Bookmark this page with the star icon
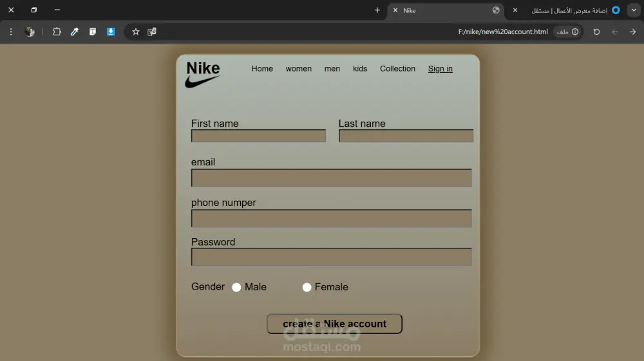 (x=135, y=32)
